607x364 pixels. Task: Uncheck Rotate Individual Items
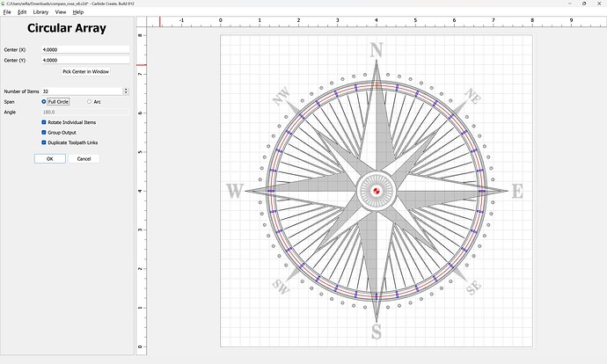click(45, 122)
